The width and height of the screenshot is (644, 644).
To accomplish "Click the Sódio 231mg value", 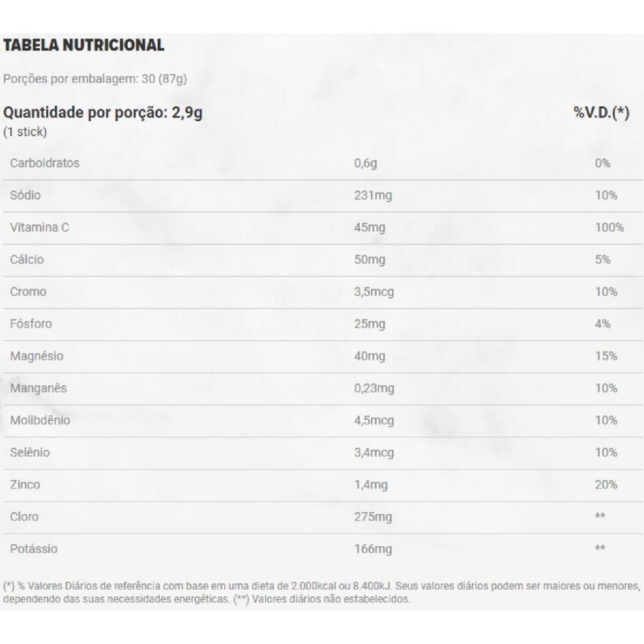I will [373, 195].
